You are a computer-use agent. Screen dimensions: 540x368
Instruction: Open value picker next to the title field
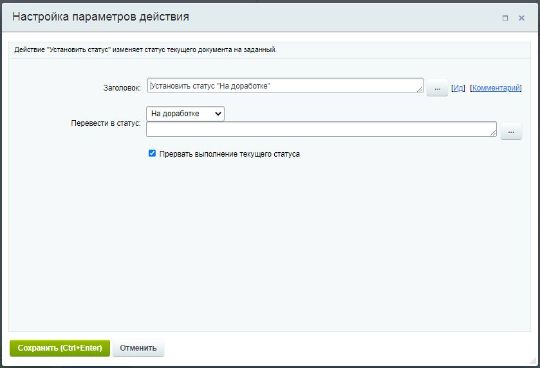click(437, 88)
